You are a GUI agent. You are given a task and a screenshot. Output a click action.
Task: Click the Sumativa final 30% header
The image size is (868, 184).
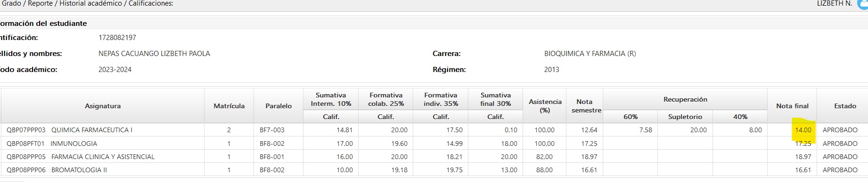[495, 99]
